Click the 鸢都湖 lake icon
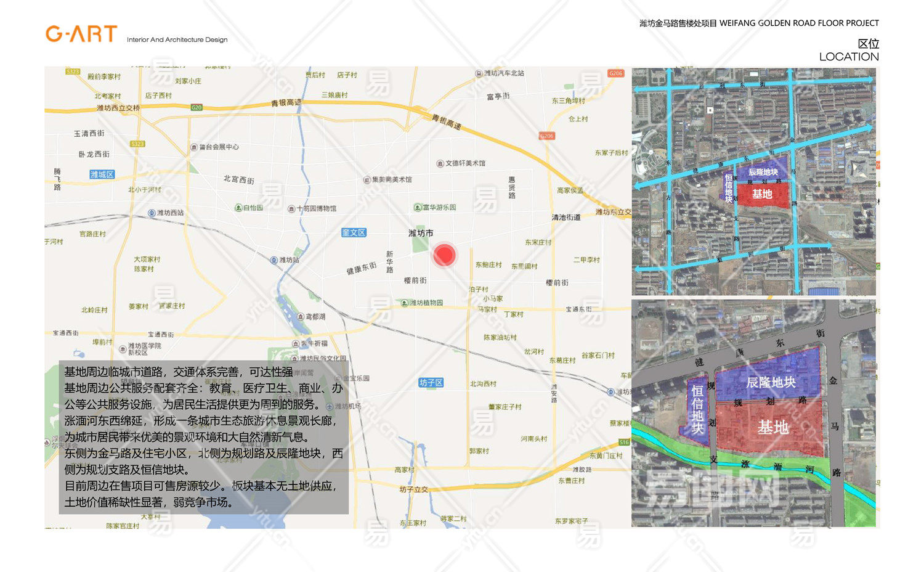Image resolution: width=924 pixels, height=572 pixels. pyautogui.click(x=301, y=316)
